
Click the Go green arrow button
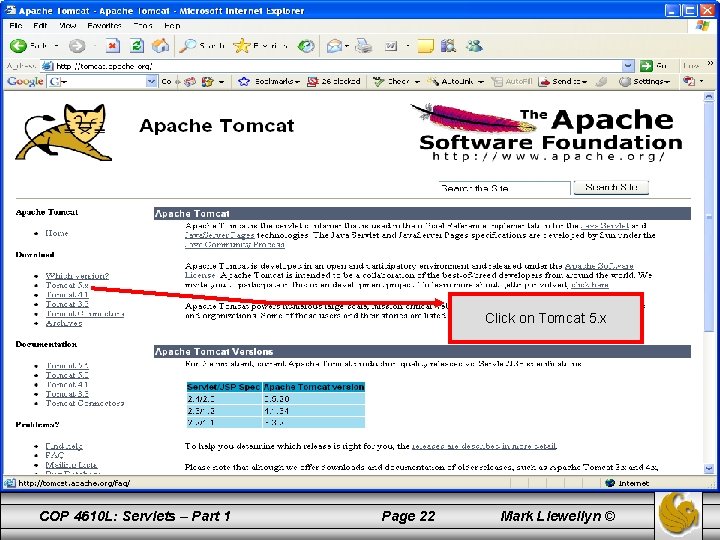(646, 66)
